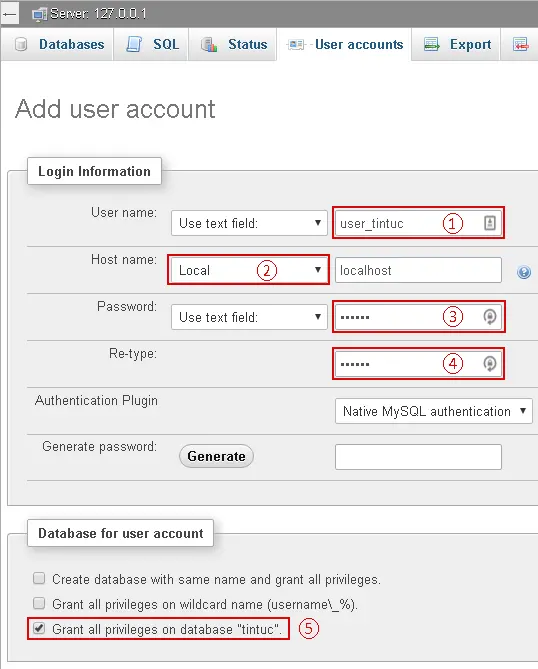Switch to the SQL tab
Image resolution: width=538 pixels, height=669 pixels.
151,44
